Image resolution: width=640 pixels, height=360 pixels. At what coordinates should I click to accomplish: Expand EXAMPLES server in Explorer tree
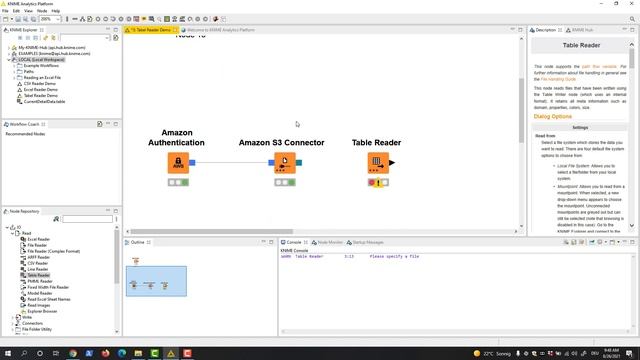[9, 53]
